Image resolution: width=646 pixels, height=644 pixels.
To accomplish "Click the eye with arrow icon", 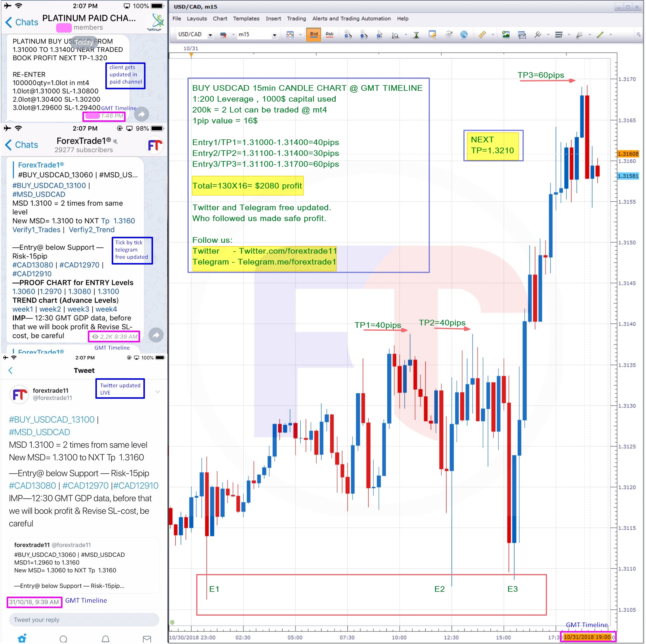I will (449, 34).
